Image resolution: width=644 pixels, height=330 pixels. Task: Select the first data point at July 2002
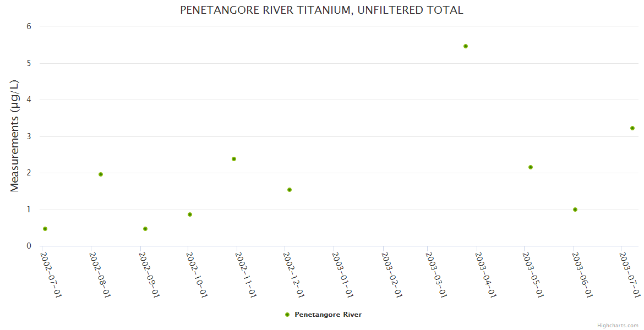click(x=45, y=229)
